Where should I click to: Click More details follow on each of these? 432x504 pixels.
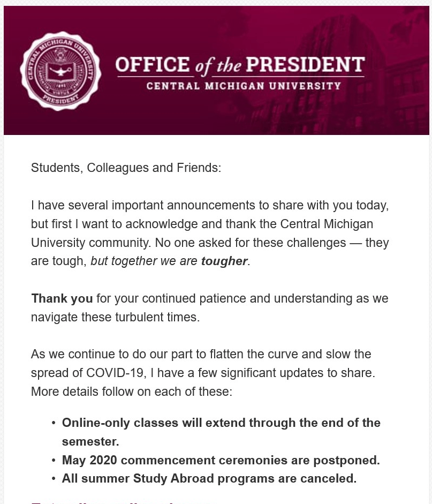coord(132,392)
